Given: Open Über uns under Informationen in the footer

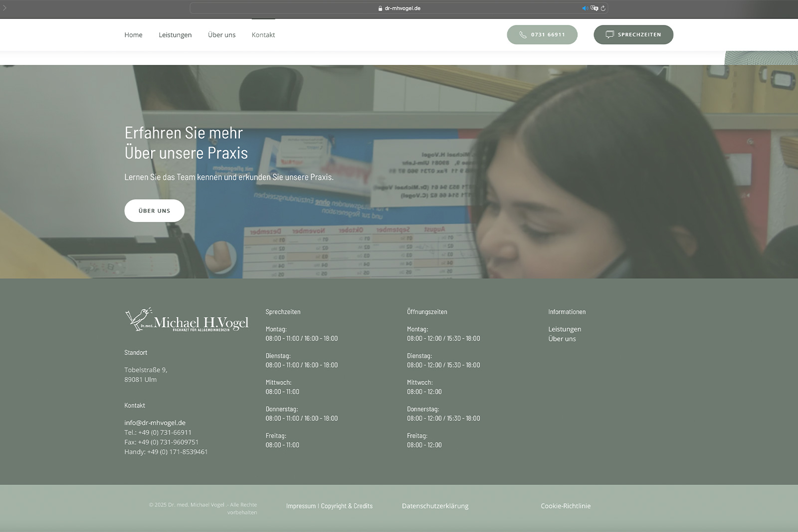Looking at the screenshot, I should (x=562, y=339).
